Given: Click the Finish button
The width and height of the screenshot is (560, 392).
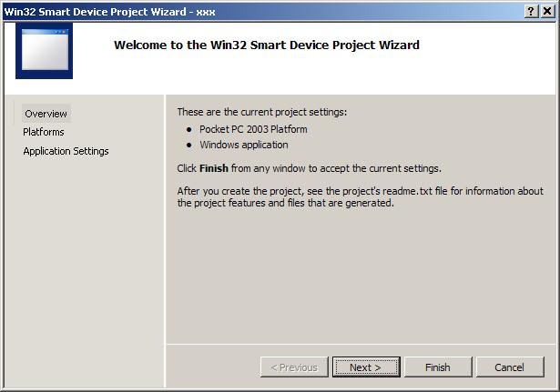Looking at the screenshot, I should [x=437, y=367].
